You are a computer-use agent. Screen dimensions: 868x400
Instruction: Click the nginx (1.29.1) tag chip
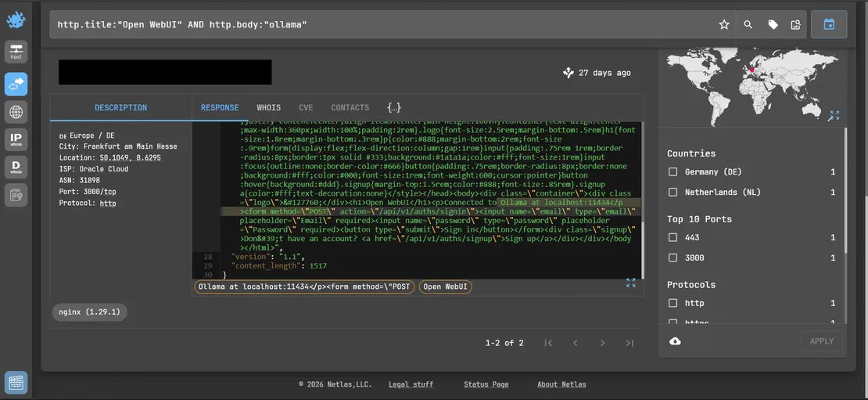coord(89,312)
